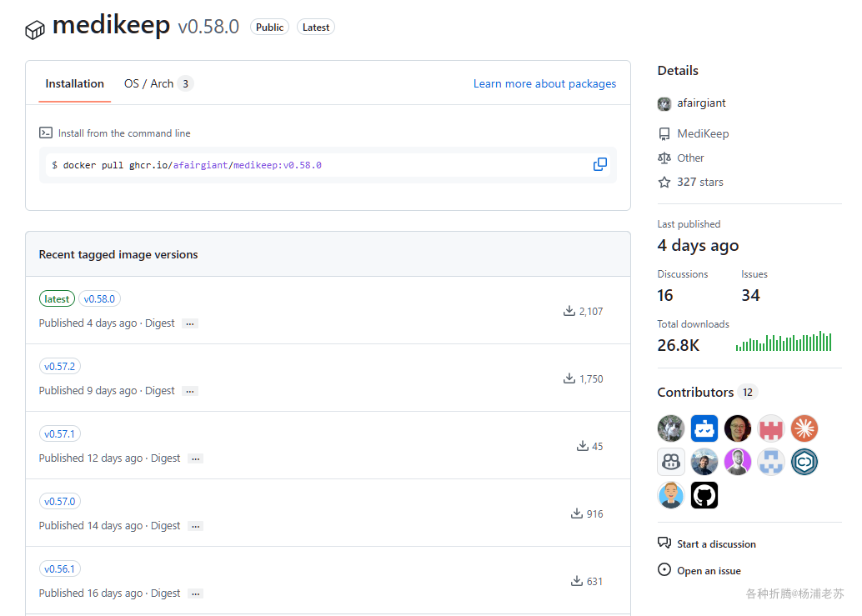This screenshot has width=862, height=616.
Task: Click download icon for v0.57.1 (45)
Action: [582, 446]
